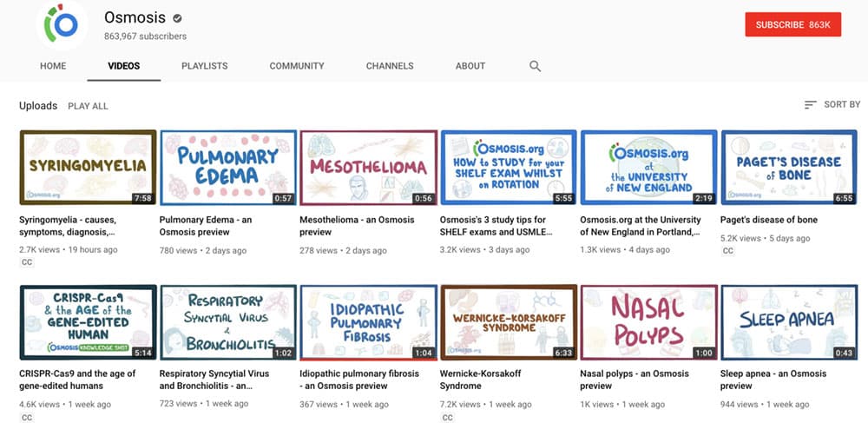Open the Shelf Exam study tips thumbnail
868x423 pixels.
[x=509, y=168]
